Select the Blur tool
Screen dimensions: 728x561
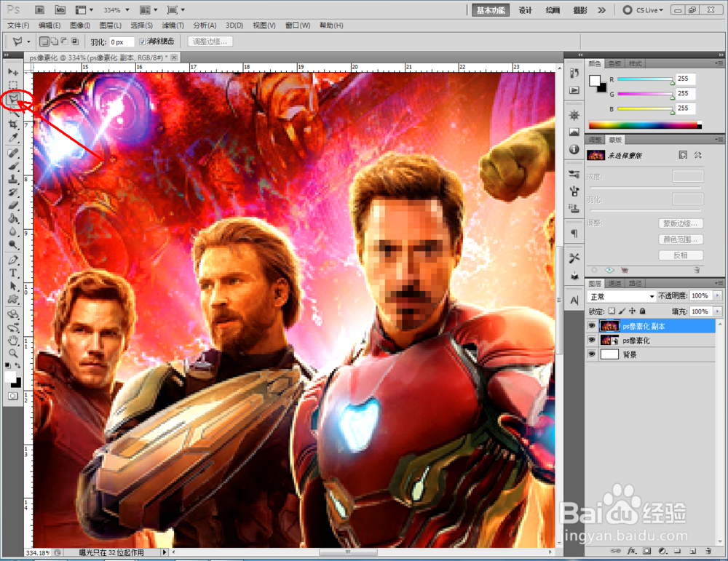tap(13, 231)
